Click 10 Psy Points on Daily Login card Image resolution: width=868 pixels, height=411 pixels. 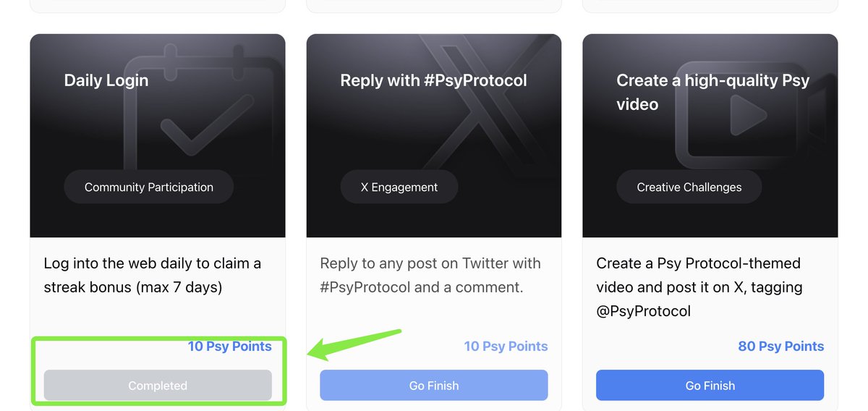(229, 347)
